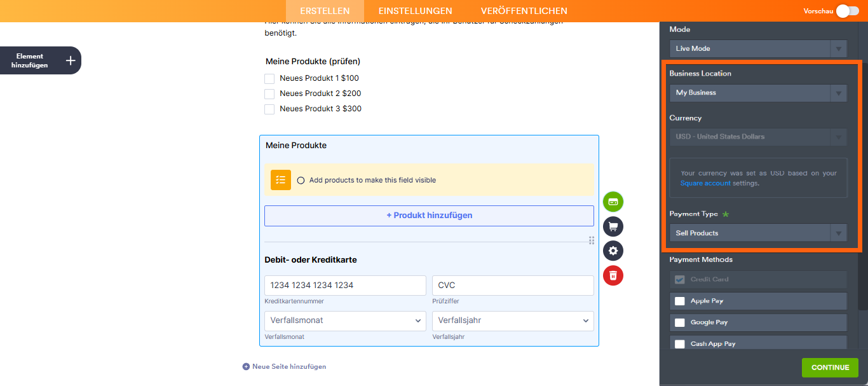This screenshot has width=868, height=386.
Task: Click the Meine Produkte (prüfen) heading
Action: pyautogui.click(x=313, y=62)
